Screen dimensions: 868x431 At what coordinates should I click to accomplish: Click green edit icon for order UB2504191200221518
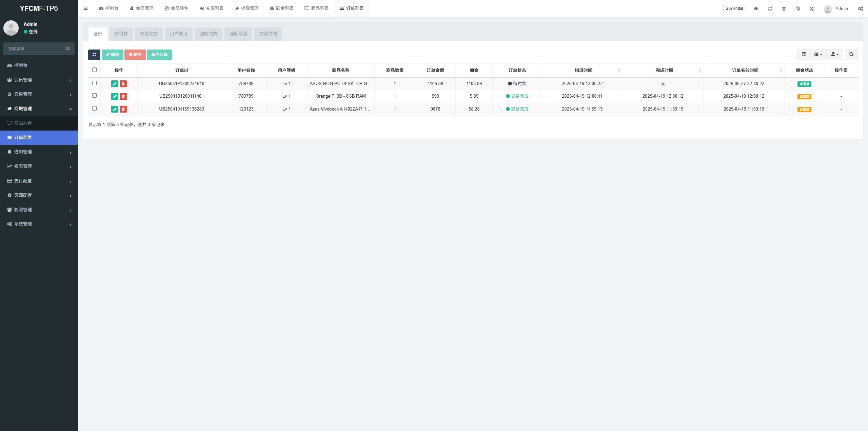(x=115, y=84)
